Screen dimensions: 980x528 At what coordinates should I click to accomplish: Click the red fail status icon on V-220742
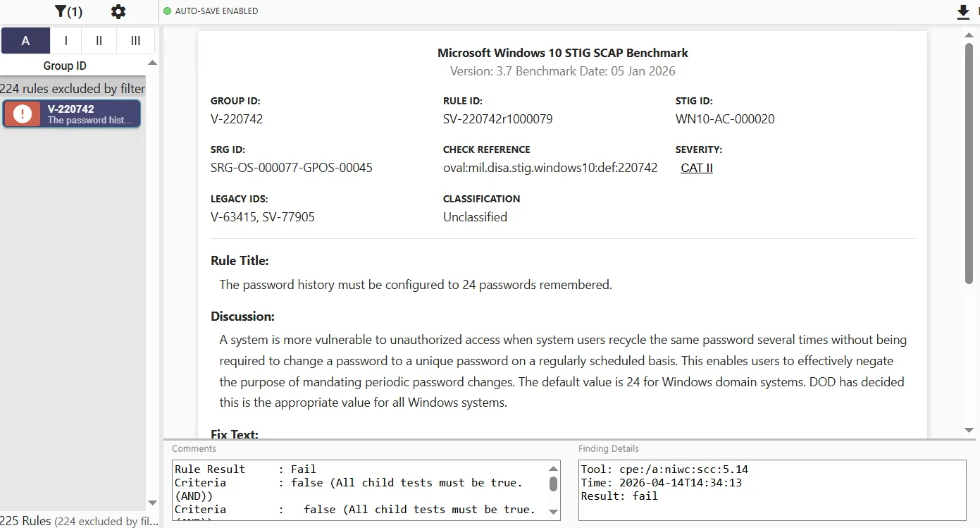(23, 114)
